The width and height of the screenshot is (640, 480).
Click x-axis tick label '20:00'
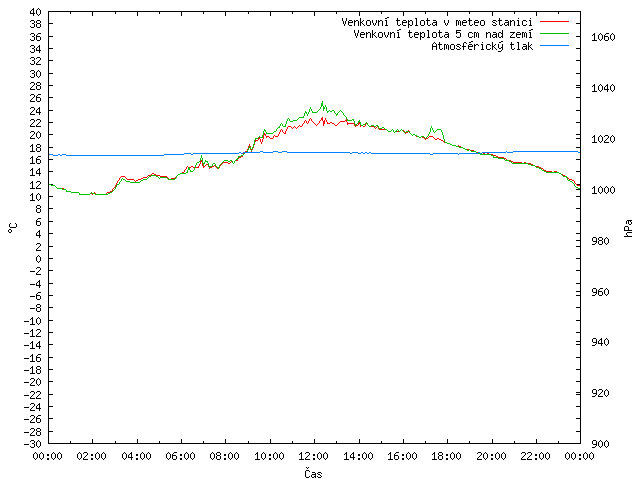pos(491,456)
